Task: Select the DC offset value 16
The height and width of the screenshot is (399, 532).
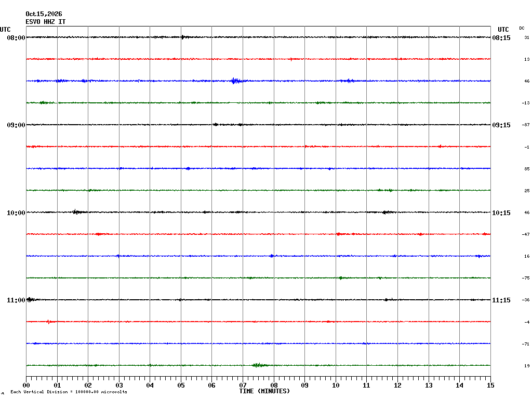Action: click(527, 256)
